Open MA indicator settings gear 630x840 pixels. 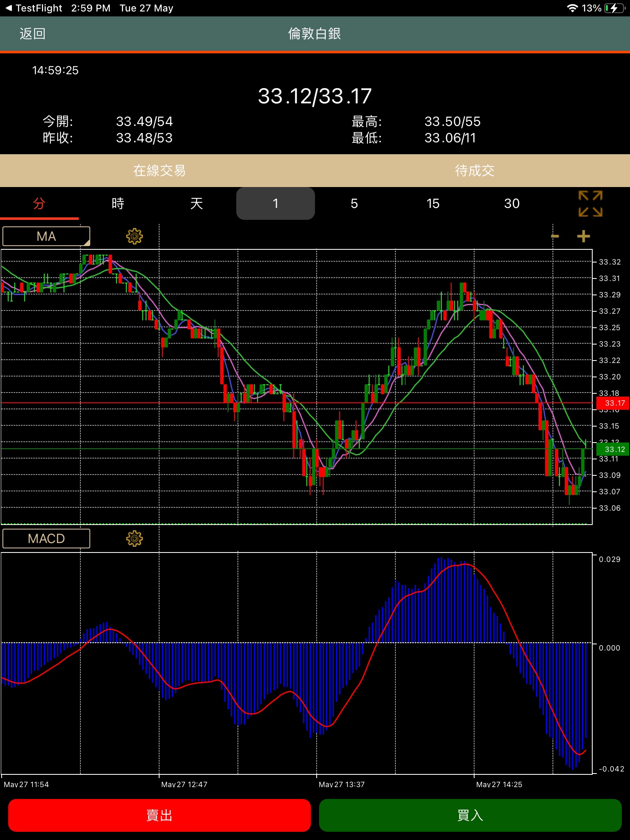pyautogui.click(x=134, y=236)
